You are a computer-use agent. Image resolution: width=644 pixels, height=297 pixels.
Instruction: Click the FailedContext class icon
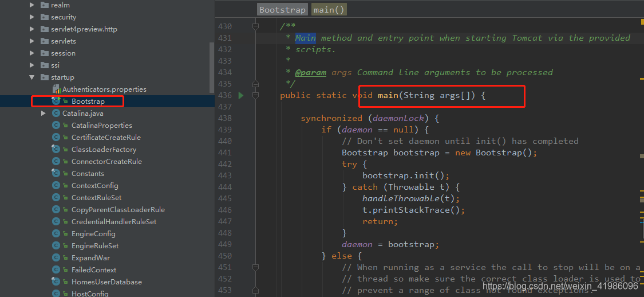pyautogui.click(x=56, y=270)
